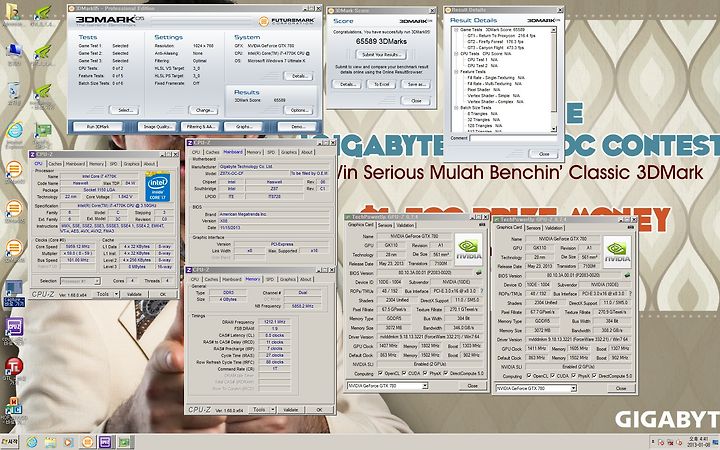
Task: Open Windows Explorer from the taskbar
Action: [50, 442]
